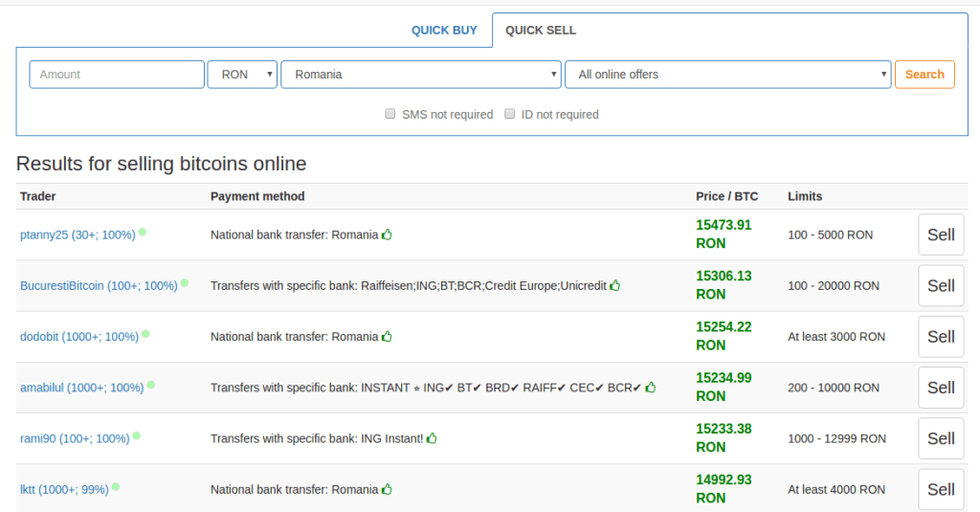Tick the ID not required checkbox
This screenshot has height=512, width=980.
point(510,114)
